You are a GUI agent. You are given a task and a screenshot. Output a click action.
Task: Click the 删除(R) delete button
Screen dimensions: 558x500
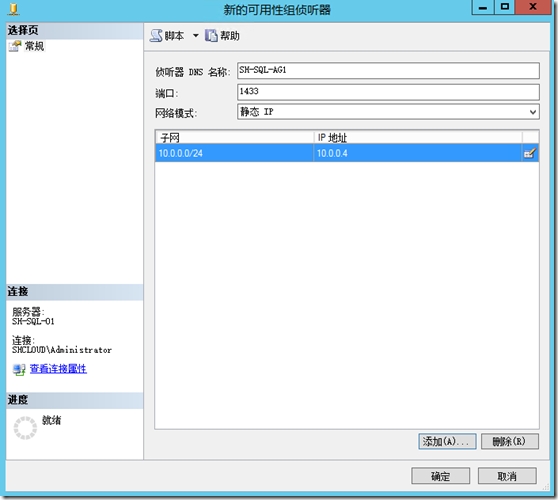(x=510, y=441)
